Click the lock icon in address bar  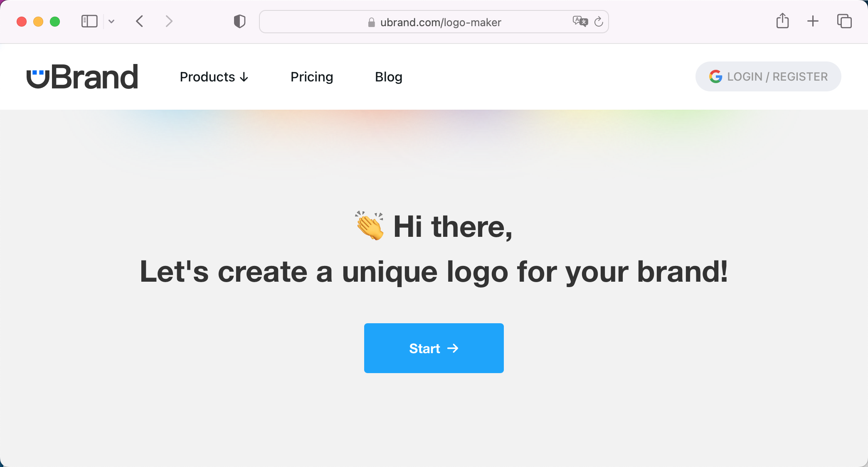pos(371,22)
